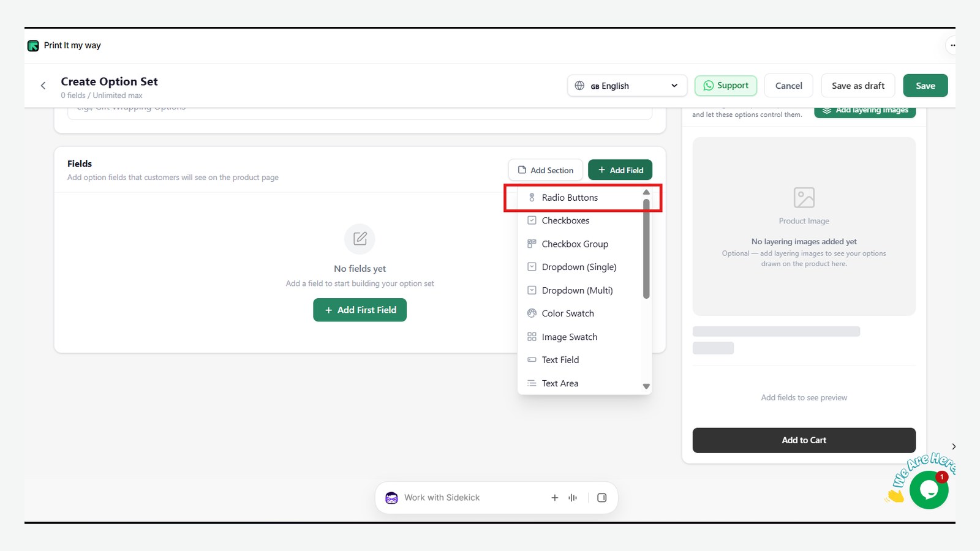Click the No fields yet edit icon
This screenshot has width=980, height=551.
360,239
